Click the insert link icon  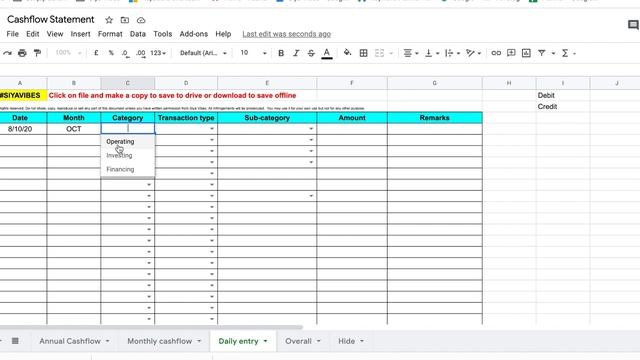click(496, 53)
